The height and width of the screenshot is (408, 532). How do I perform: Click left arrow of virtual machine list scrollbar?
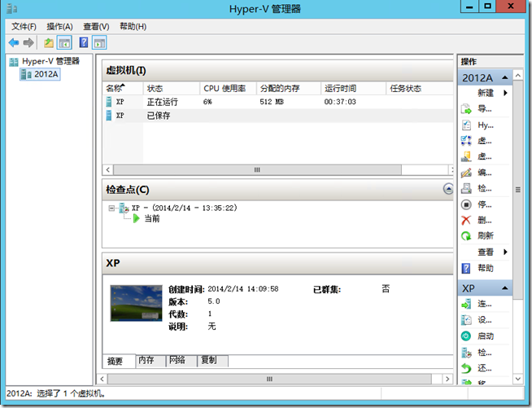pyautogui.click(x=108, y=169)
